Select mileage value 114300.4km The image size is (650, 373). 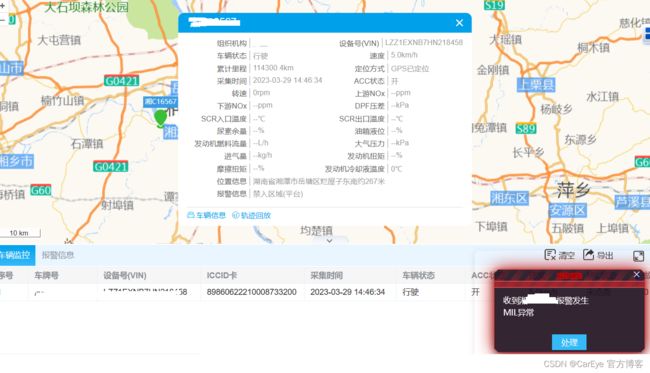point(273,68)
